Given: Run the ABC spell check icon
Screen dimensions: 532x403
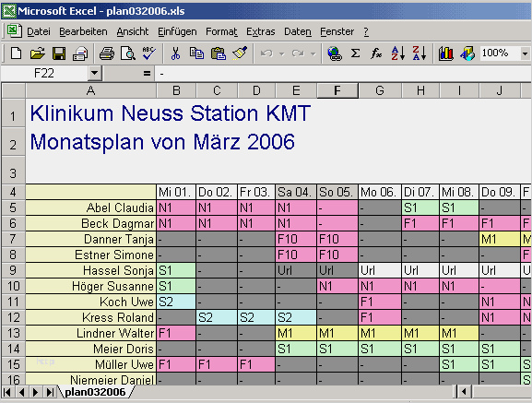Looking at the screenshot, I should [148, 53].
